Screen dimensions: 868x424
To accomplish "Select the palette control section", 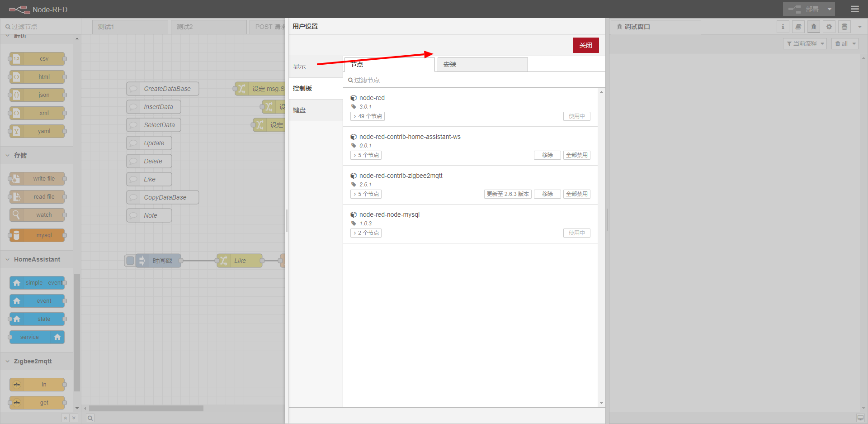I will point(316,88).
